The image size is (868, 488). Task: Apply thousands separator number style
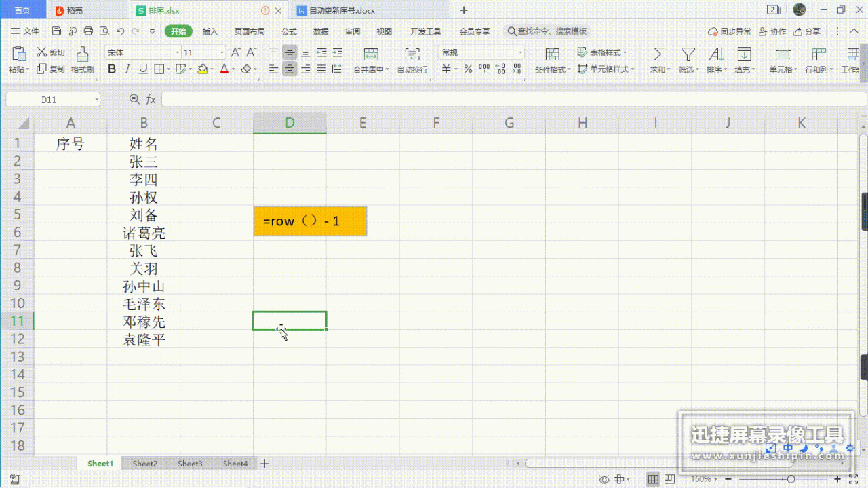[484, 69]
